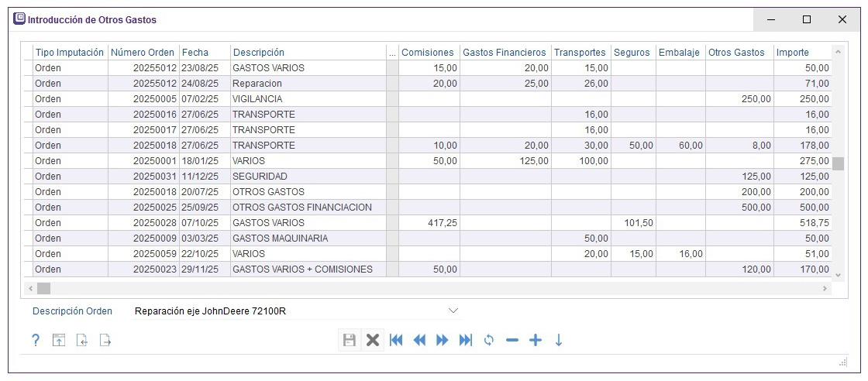Click the document with right arrow icon
The image size is (868, 381).
(x=105, y=340)
